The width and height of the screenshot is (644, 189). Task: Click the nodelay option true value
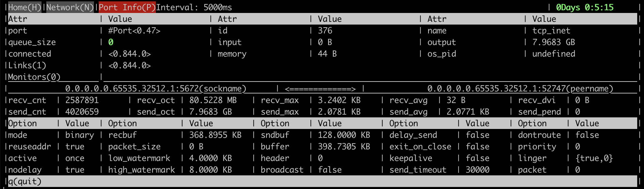click(75, 170)
